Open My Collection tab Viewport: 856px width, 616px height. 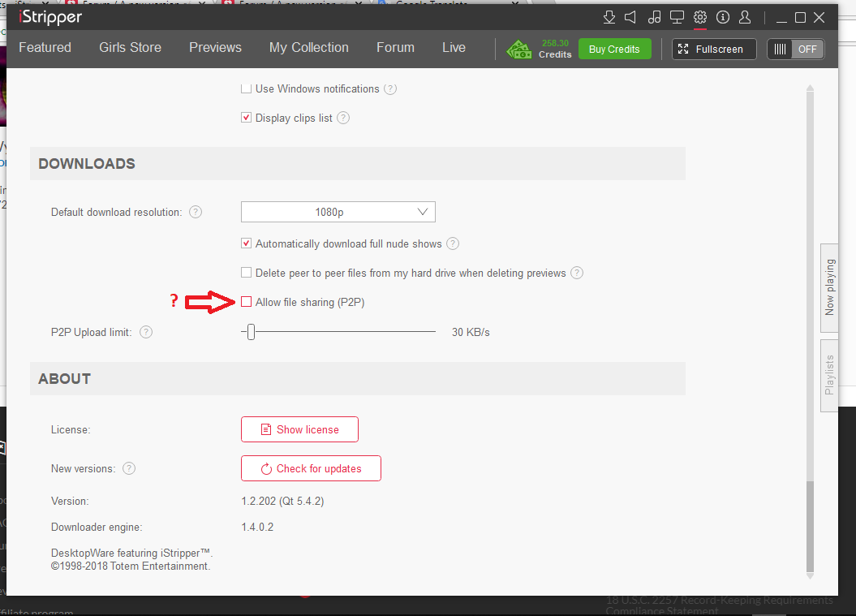[309, 48]
